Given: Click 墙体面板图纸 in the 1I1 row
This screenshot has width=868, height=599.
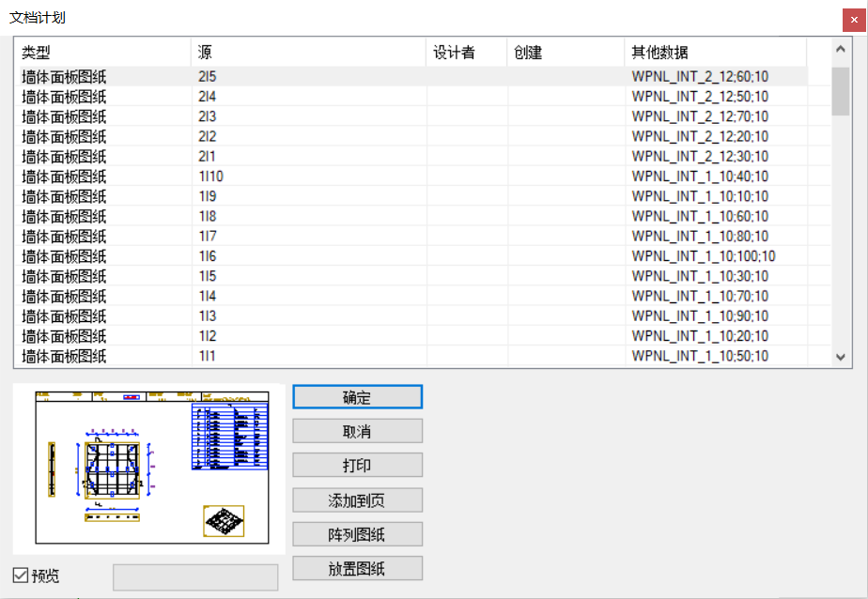Looking at the screenshot, I should coord(64,356).
